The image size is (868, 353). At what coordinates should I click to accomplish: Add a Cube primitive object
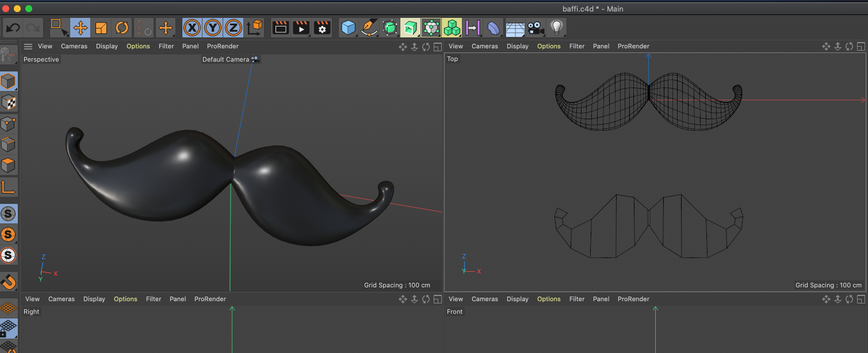348,28
